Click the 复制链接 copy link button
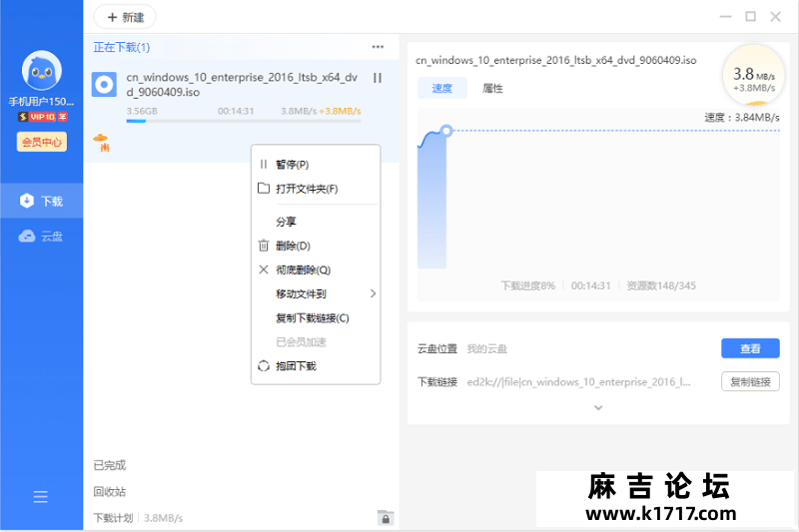 pos(750,382)
